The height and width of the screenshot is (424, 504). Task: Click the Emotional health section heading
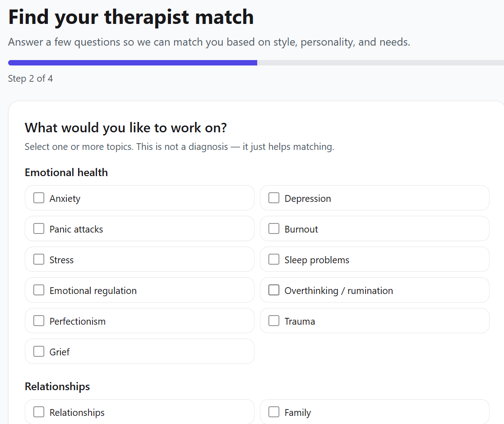[66, 172]
